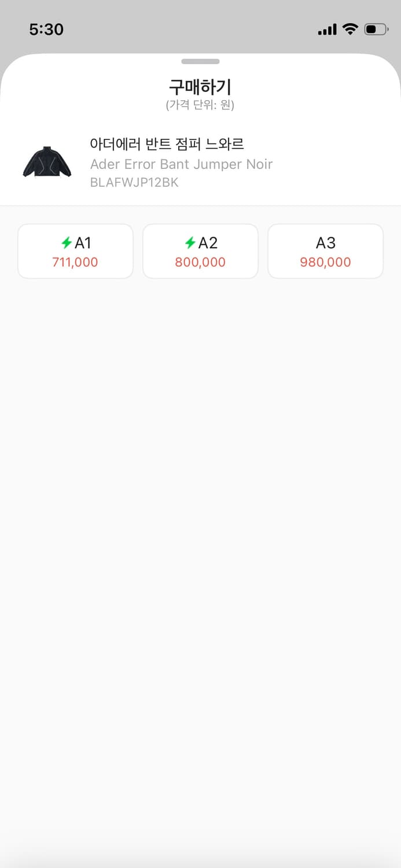Tap the 5:30 clock in status bar
Viewport: 401px width, 868px height.
coord(46,30)
